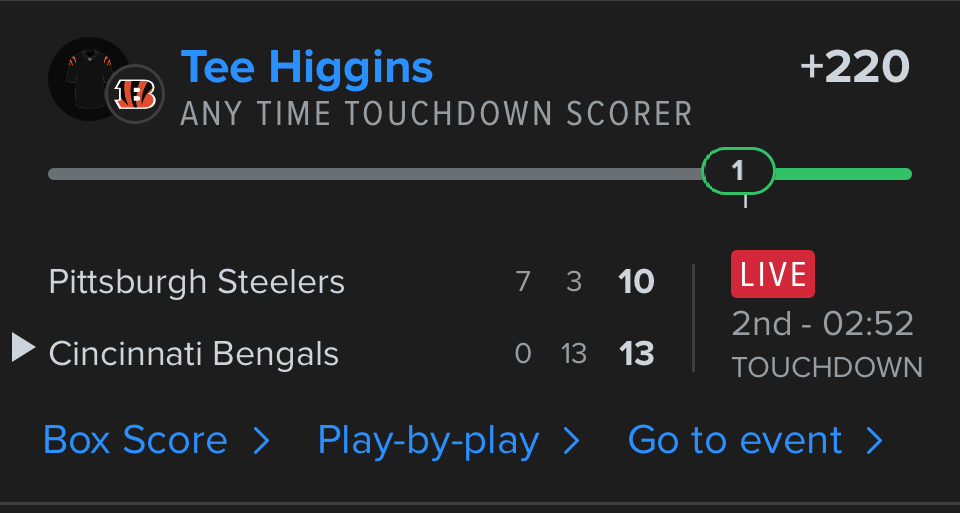Go to event link
Image resolution: width=960 pixels, height=513 pixels.
[x=735, y=440]
